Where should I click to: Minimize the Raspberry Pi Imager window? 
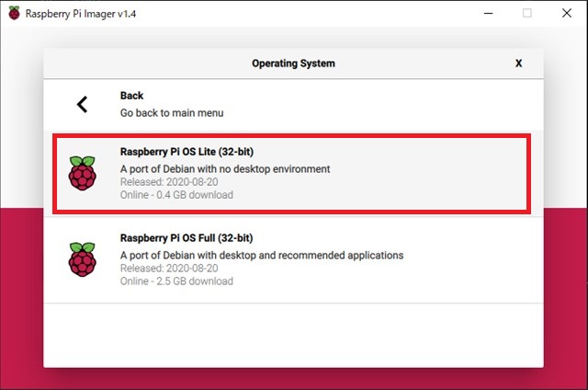[x=488, y=13]
